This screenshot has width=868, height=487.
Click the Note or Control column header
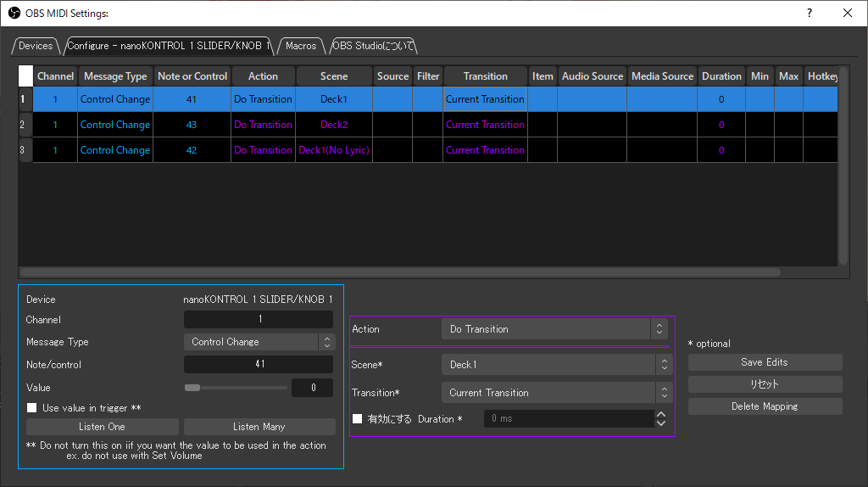[192, 76]
